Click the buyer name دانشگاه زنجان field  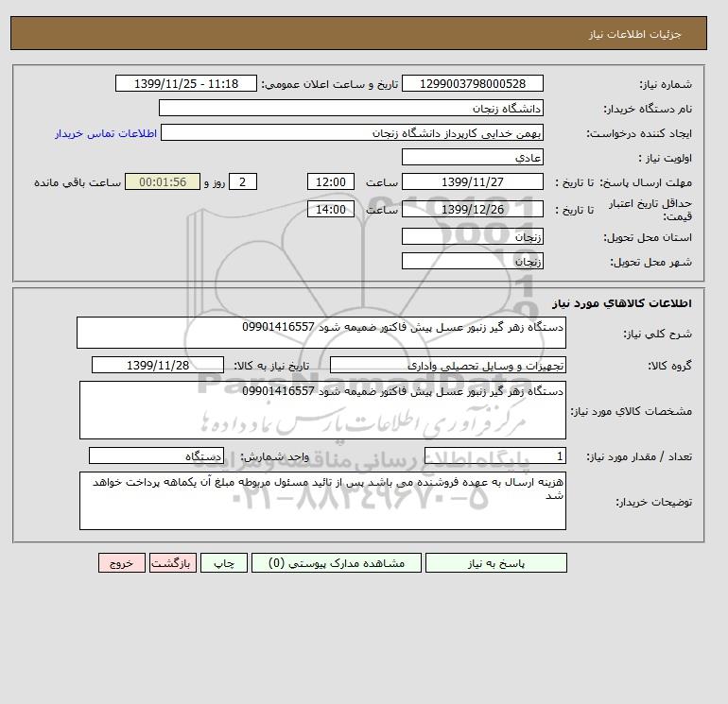[351, 108]
